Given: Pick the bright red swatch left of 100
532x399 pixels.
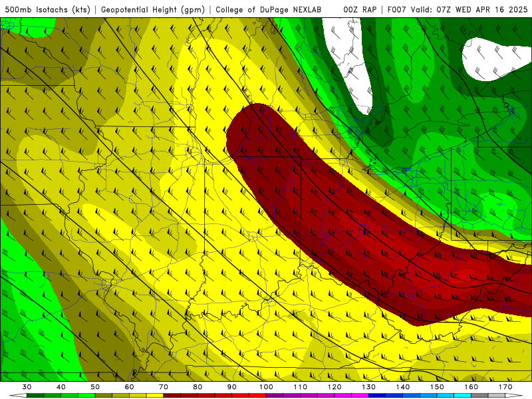Looking at the screenshot, I should click(257, 396).
